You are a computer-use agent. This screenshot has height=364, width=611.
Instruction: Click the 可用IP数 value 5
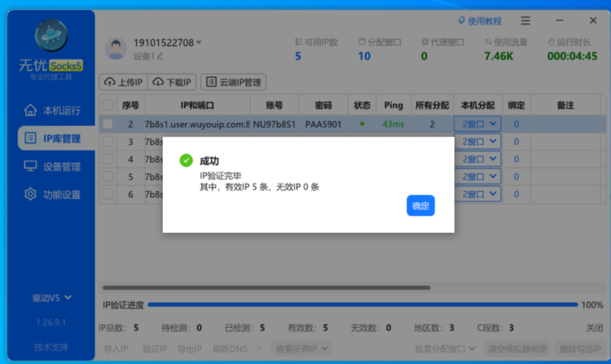[298, 56]
